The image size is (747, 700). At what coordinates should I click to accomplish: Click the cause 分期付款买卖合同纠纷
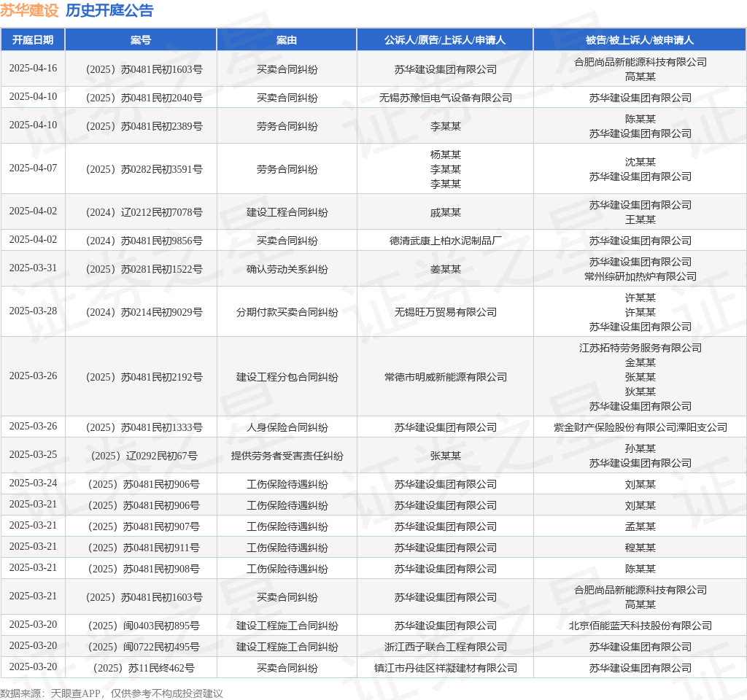287,312
